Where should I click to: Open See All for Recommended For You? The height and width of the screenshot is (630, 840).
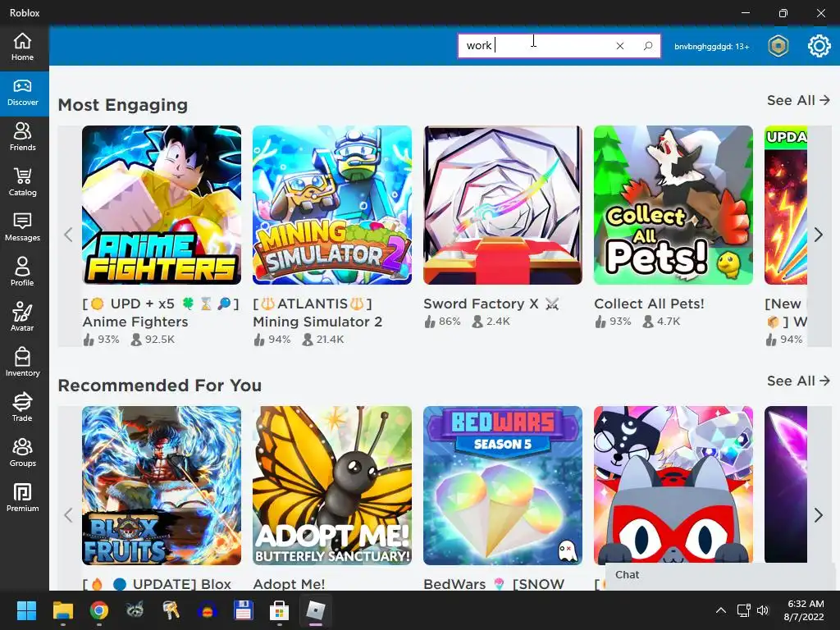(x=798, y=381)
